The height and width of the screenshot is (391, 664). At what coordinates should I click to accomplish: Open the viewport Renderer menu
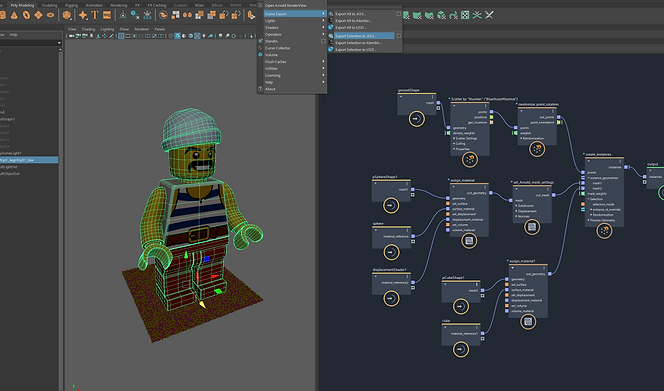click(x=141, y=29)
